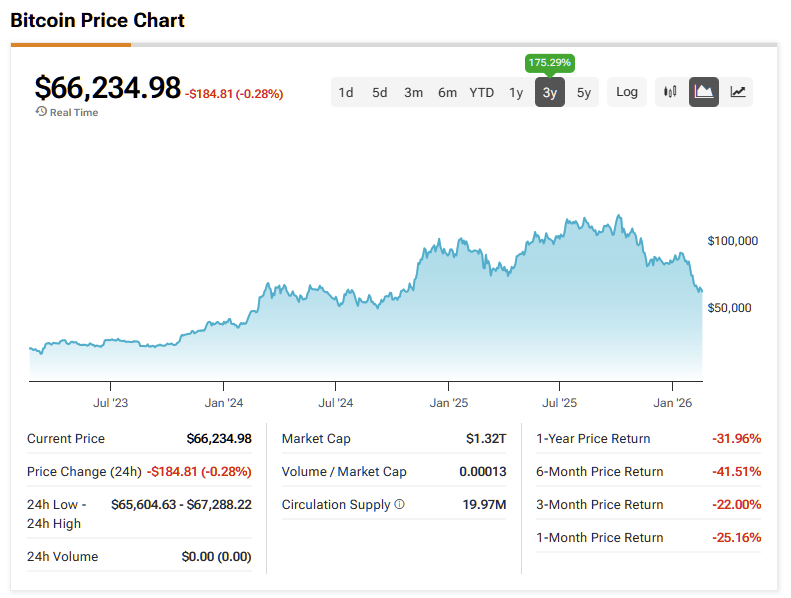This screenshot has width=791, height=598.
Task: Click the table's Price Change (24h) value
Action: [199, 471]
